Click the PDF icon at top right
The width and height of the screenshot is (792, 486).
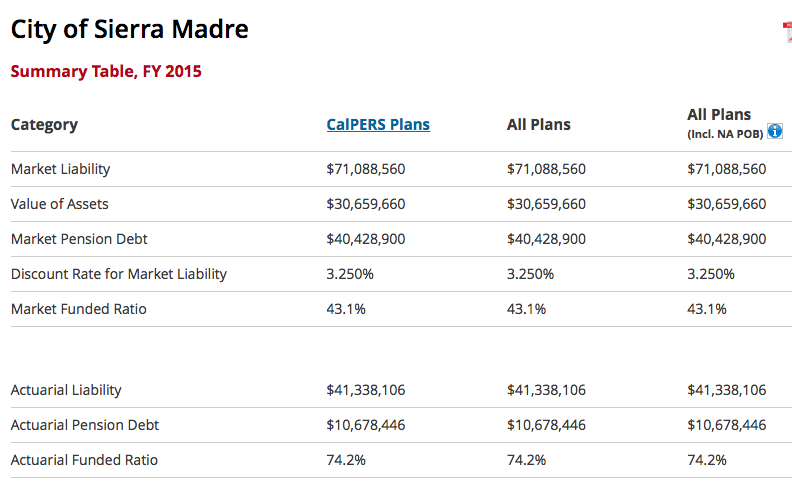[x=787, y=32]
